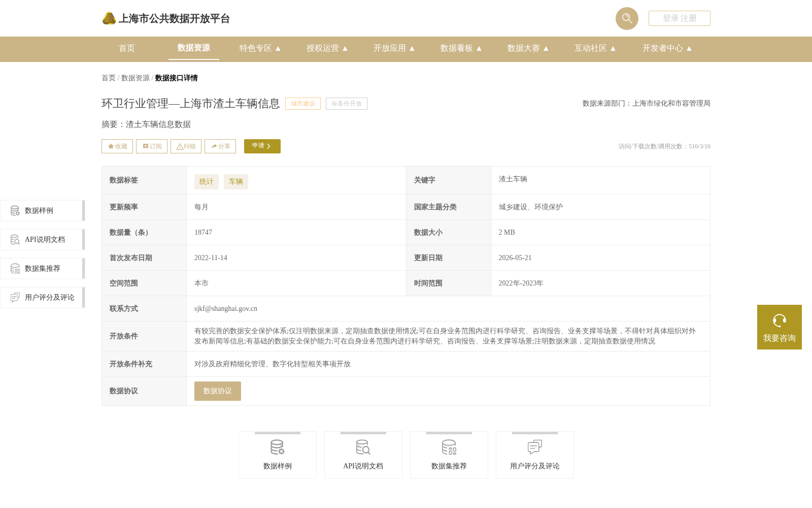Click the 有条件开放 badge
Image resolution: width=812 pixels, height=508 pixels.
click(347, 104)
